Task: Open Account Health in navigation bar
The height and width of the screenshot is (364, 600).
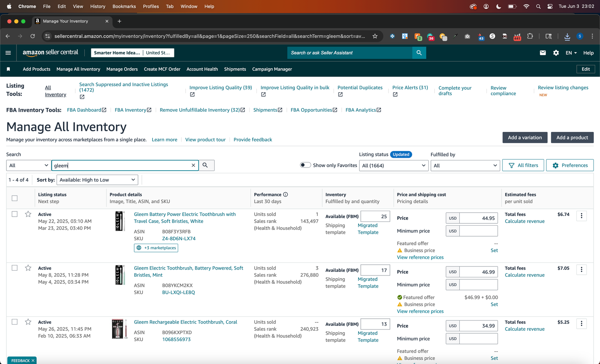Action: (x=202, y=69)
